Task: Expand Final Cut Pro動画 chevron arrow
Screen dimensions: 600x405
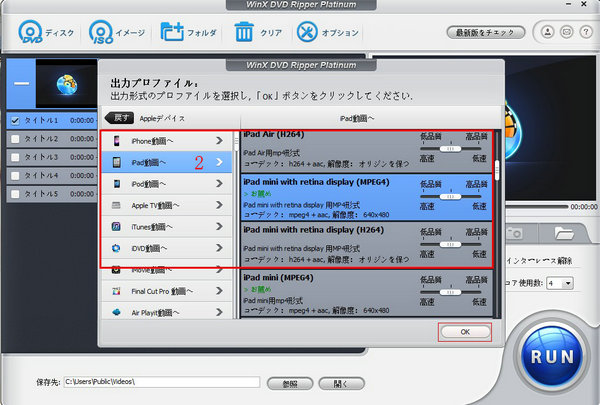Action: (219, 291)
